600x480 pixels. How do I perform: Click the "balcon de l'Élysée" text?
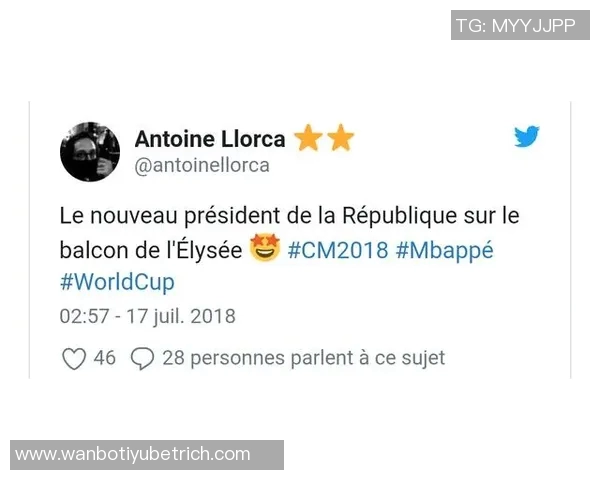coord(151,250)
